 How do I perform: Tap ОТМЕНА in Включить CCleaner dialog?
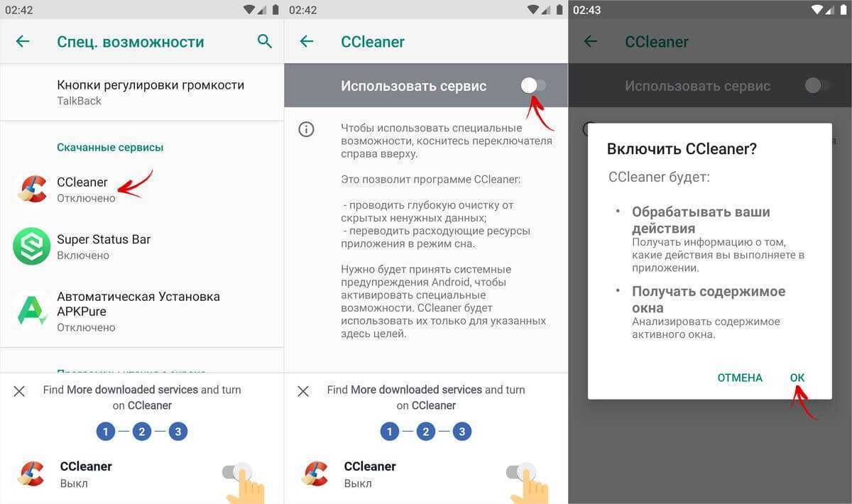coord(740,378)
